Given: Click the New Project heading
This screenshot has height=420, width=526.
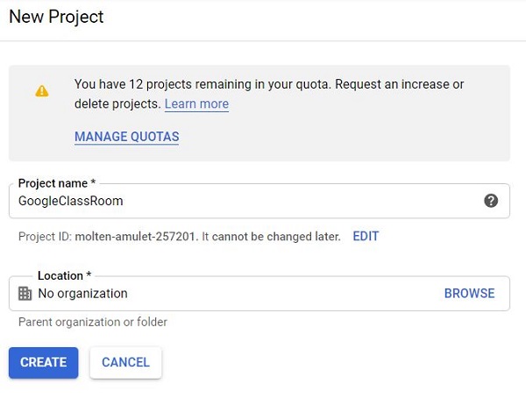Looking at the screenshot, I should pyautogui.click(x=56, y=17).
